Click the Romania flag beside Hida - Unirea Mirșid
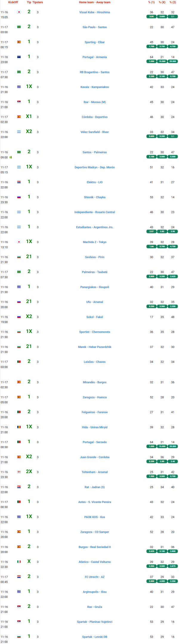Screen dimensions: 179x644 [x=19, y=427]
